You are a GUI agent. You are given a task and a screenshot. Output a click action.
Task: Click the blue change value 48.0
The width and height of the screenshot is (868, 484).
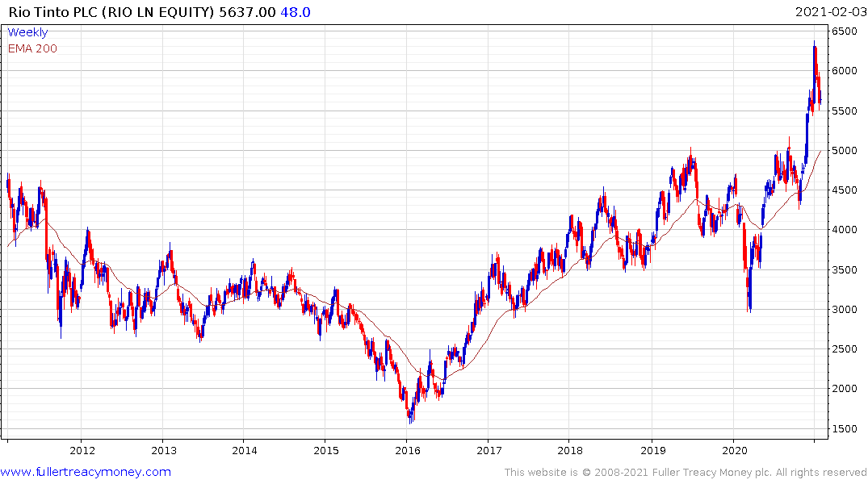[x=296, y=12]
